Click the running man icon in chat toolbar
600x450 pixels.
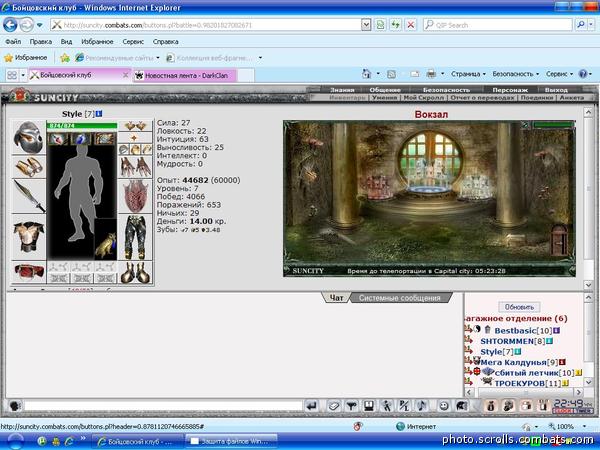click(x=386, y=406)
